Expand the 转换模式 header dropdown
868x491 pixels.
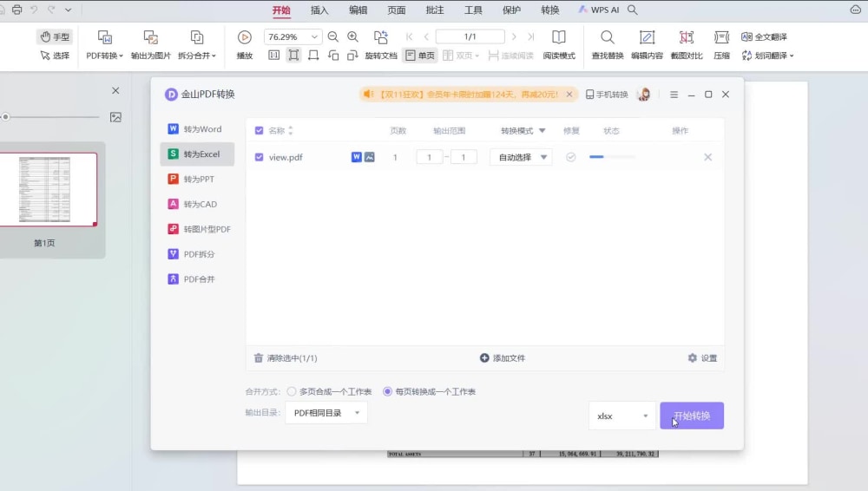click(542, 131)
